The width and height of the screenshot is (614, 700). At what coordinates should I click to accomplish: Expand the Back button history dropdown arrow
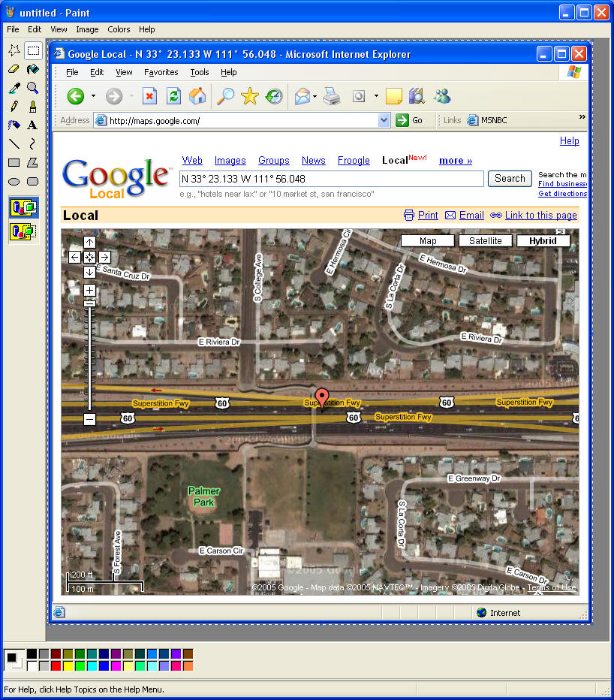(x=93, y=96)
